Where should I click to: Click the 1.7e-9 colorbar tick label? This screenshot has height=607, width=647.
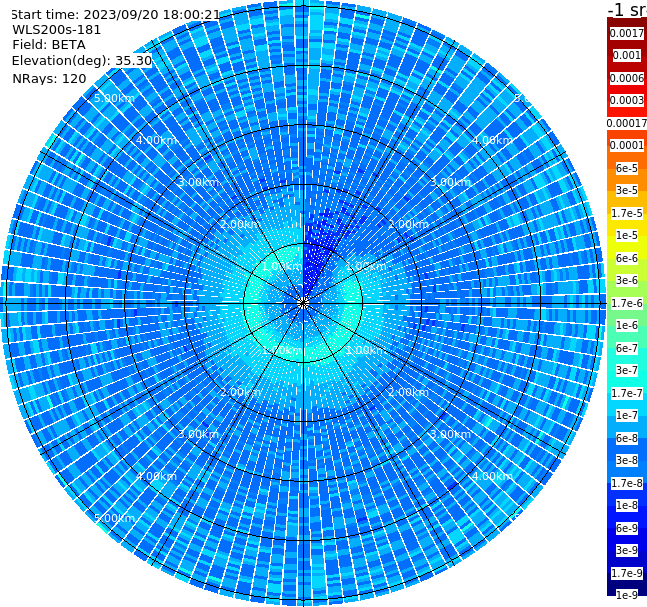[627, 573]
